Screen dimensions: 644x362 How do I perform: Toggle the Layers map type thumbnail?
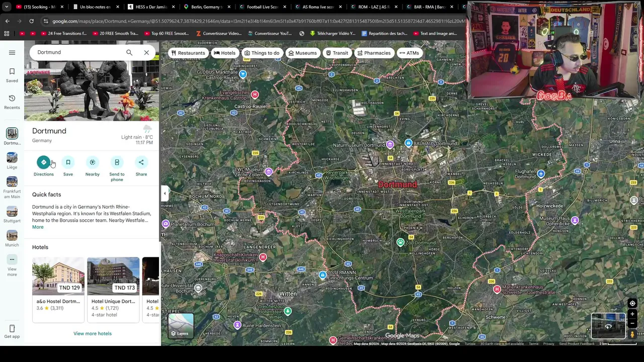tap(181, 326)
